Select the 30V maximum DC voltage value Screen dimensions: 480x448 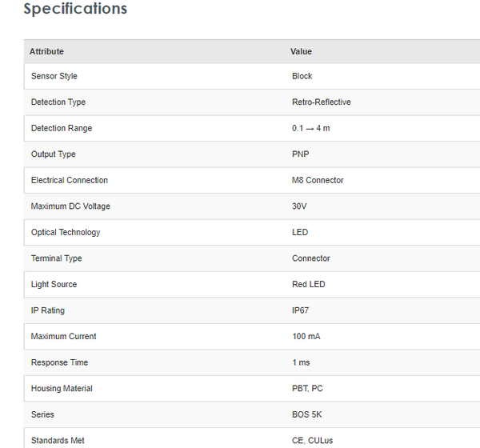click(300, 206)
